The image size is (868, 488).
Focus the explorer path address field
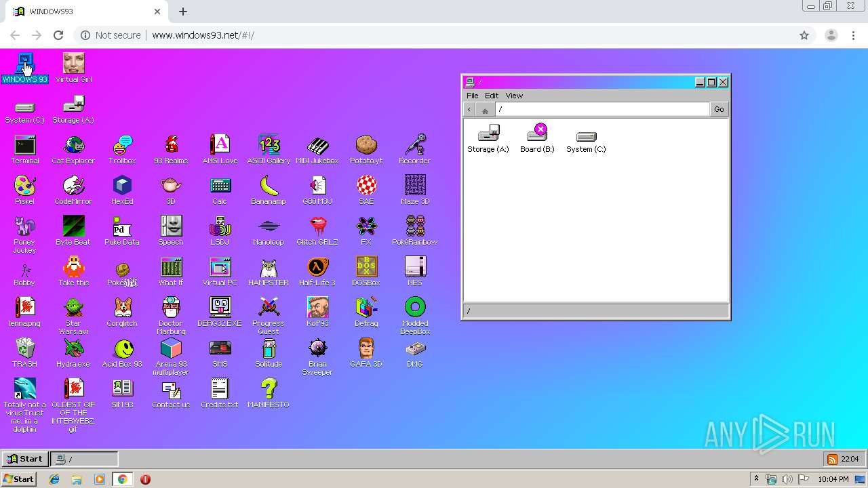[x=602, y=109]
